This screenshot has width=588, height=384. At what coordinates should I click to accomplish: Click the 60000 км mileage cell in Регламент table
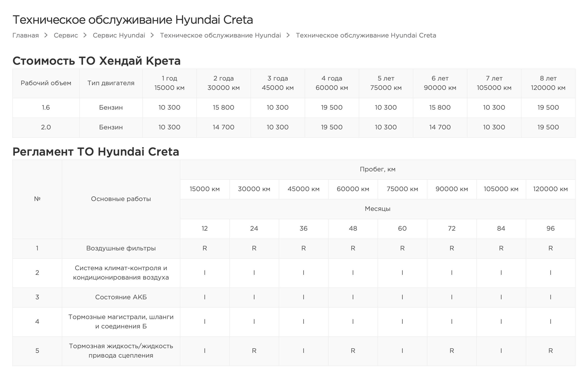[x=353, y=189]
